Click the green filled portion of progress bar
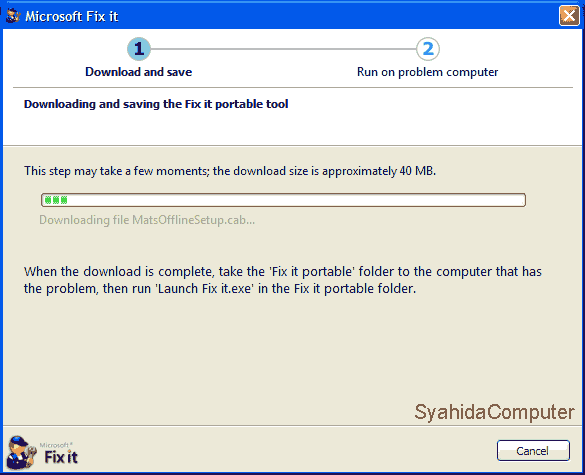 (x=56, y=200)
